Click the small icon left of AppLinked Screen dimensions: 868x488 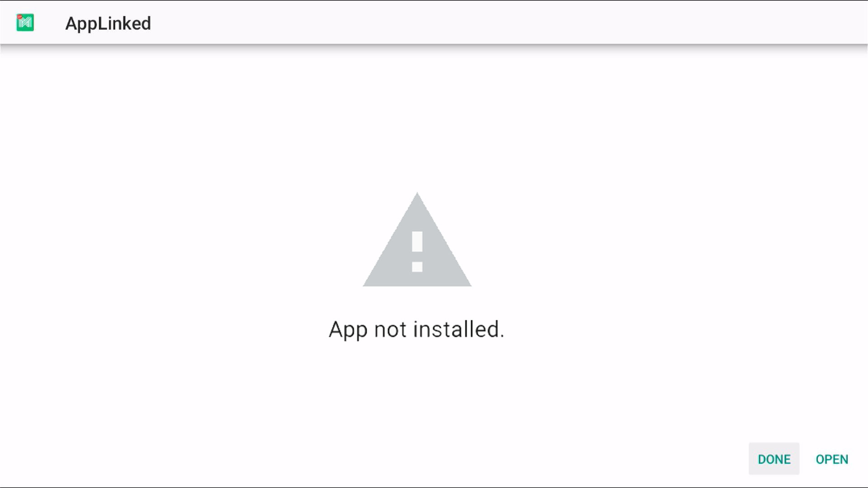pyautogui.click(x=25, y=23)
